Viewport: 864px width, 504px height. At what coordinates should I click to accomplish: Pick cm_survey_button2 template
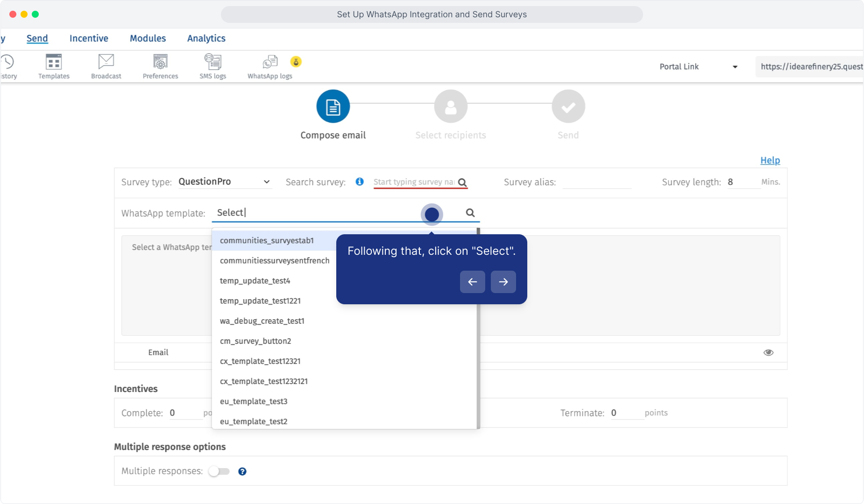point(345,341)
